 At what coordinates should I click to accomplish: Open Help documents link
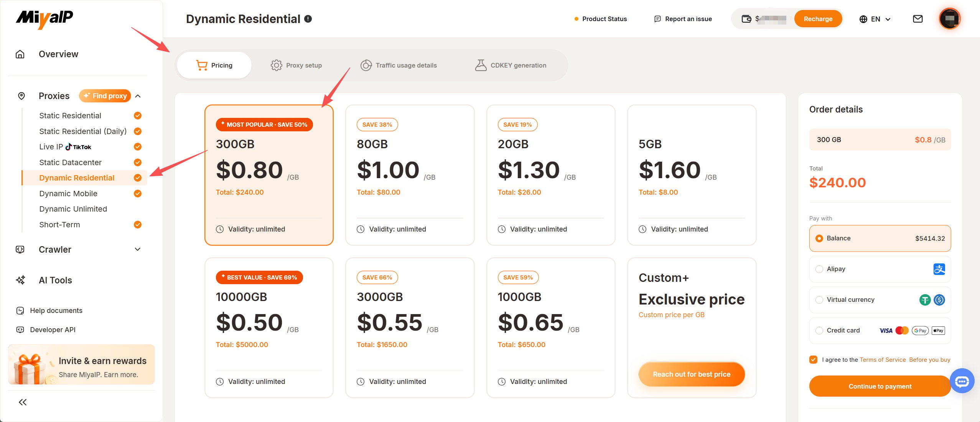tap(56, 311)
